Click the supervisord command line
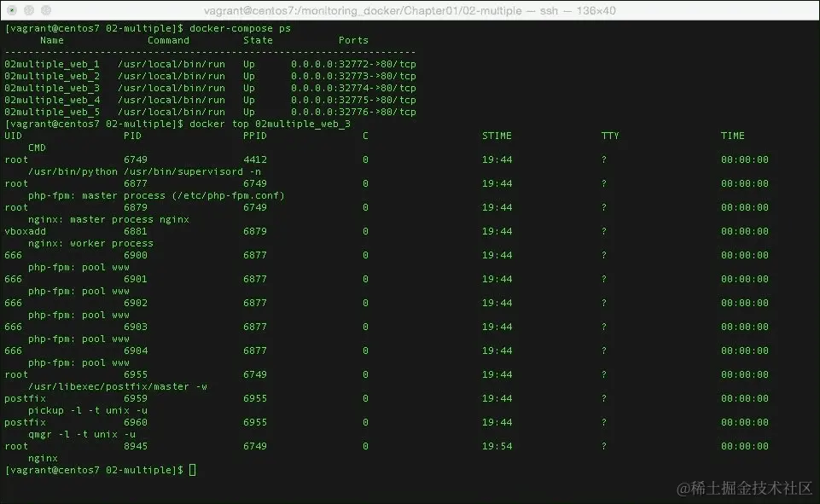The height and width of the screenshot is (504, 820). [144, 172]
